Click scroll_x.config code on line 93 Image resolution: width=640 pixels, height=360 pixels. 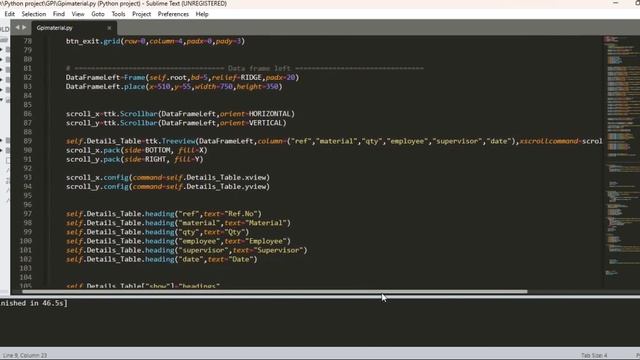[168, 177]
